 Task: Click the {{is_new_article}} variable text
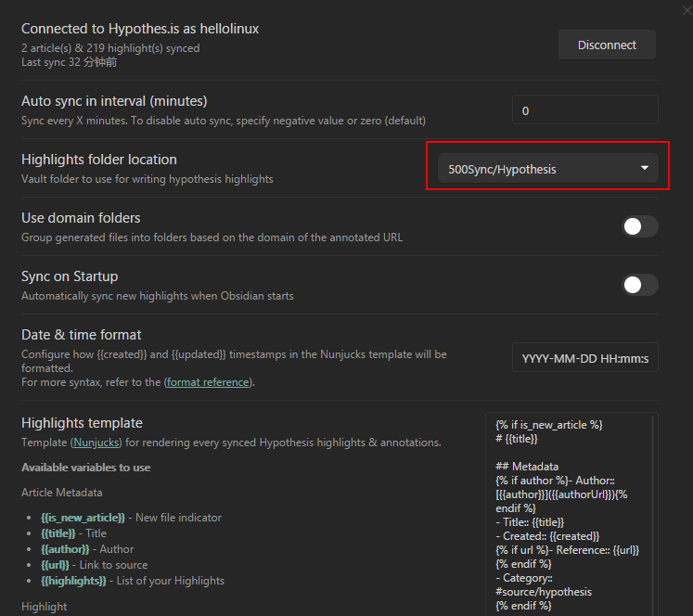coord(83,518)
